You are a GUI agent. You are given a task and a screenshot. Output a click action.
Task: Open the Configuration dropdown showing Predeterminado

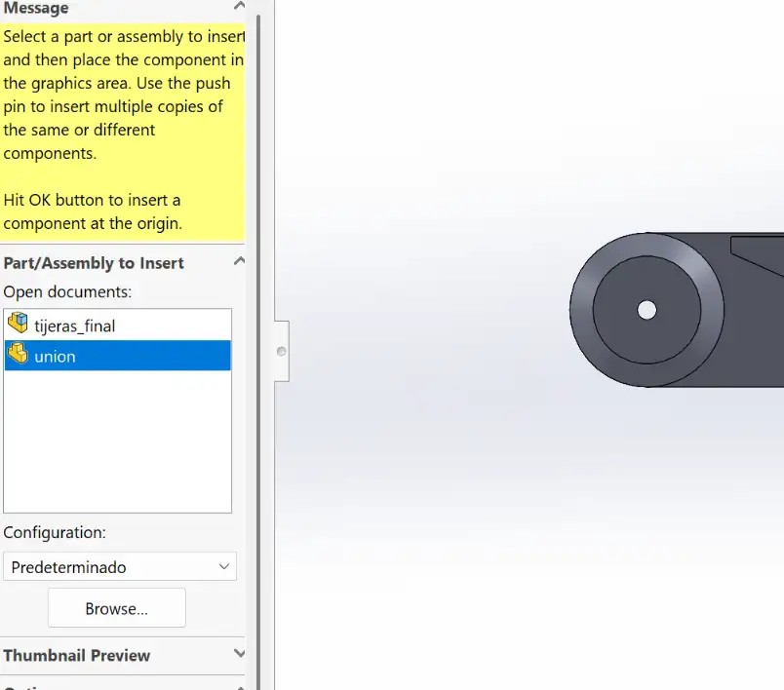click(120, 566)
